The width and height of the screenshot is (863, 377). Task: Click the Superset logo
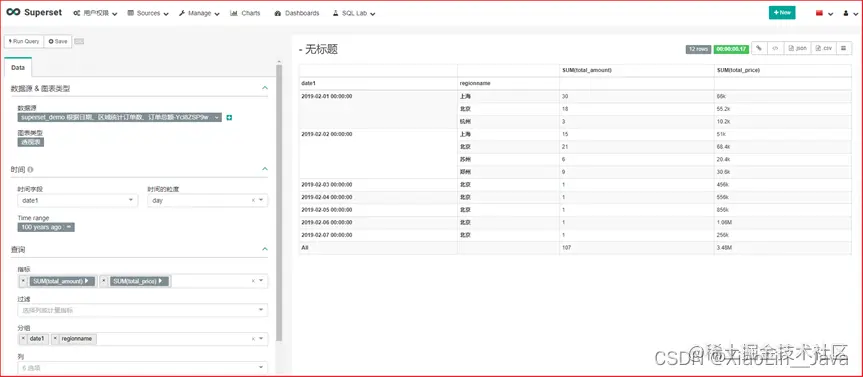[34, 13]
